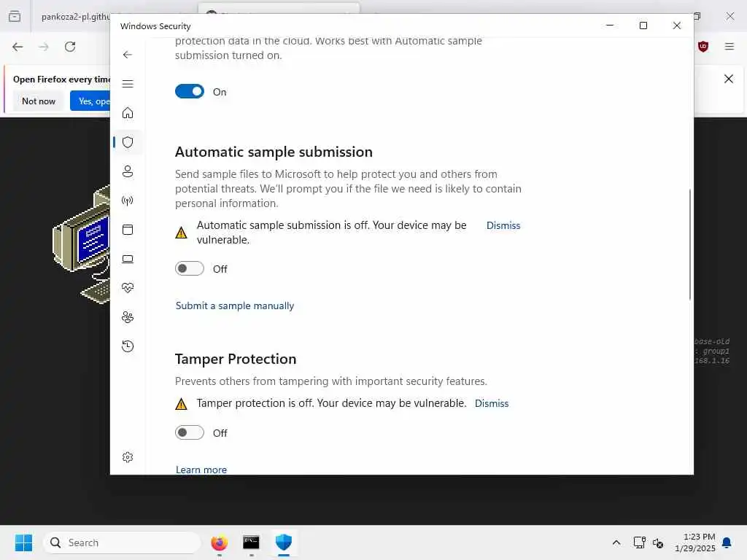Viewport: 747px width, 560px height.
Task: Open Settings gear in Windows Security sidebar
Action: point(127,457)
